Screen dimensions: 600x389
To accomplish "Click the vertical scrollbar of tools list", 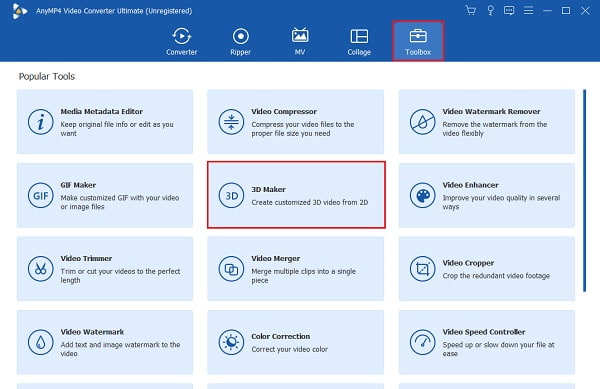I will 584,190.
